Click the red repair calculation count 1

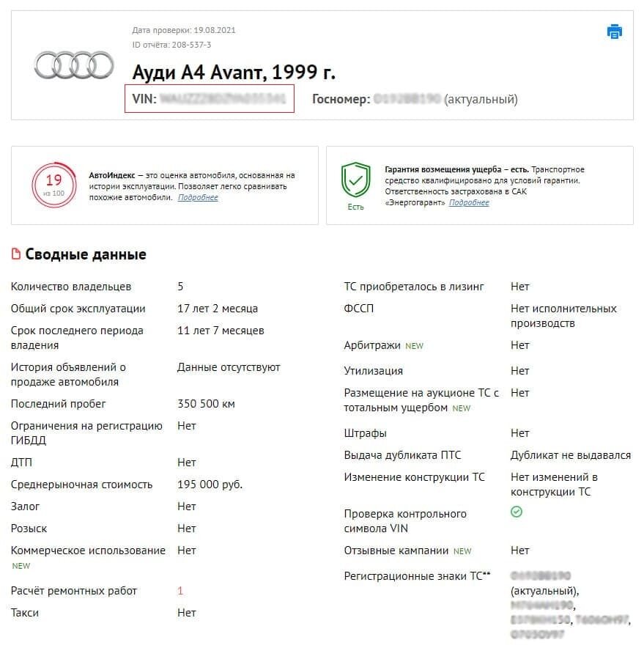point(180,591)
